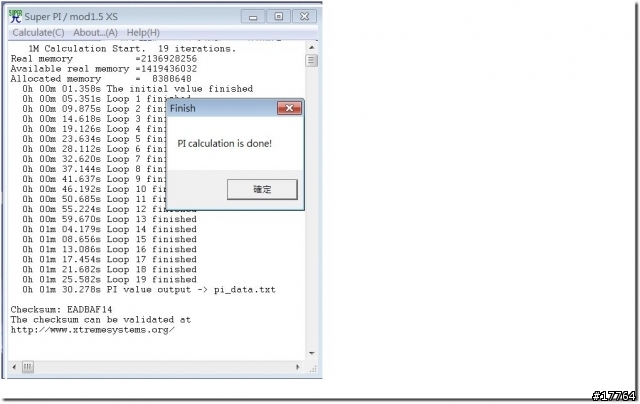Viewport: 640px width, 404px height.
Task: Click the 'Checksum: EADBAF14' line
Action: click(61, 310)
